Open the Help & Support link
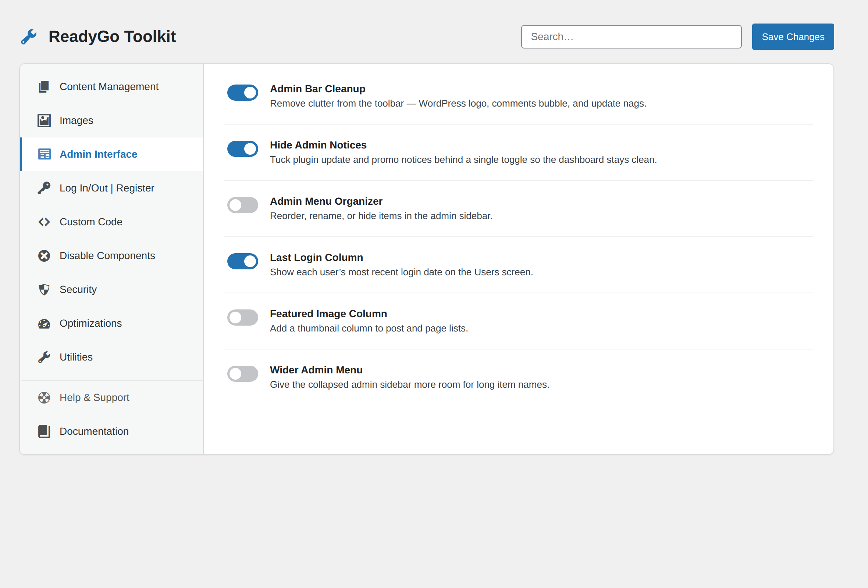868x588 pixels. click(112, 398)
